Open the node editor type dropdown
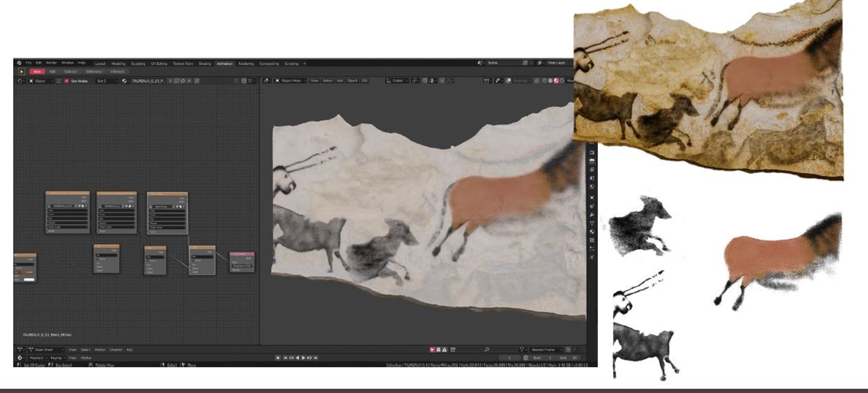This screenshot has width=868, height=393. [x=20, y=81]
